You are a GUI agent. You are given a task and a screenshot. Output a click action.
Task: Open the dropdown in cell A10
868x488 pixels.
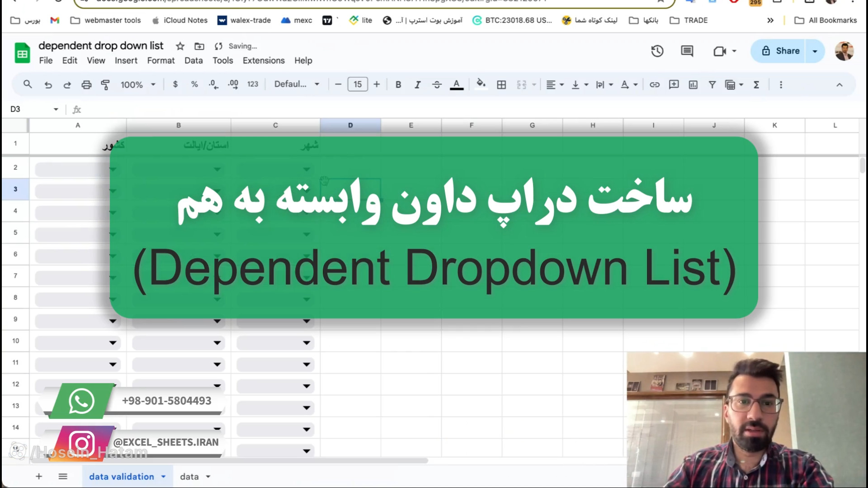113,343
